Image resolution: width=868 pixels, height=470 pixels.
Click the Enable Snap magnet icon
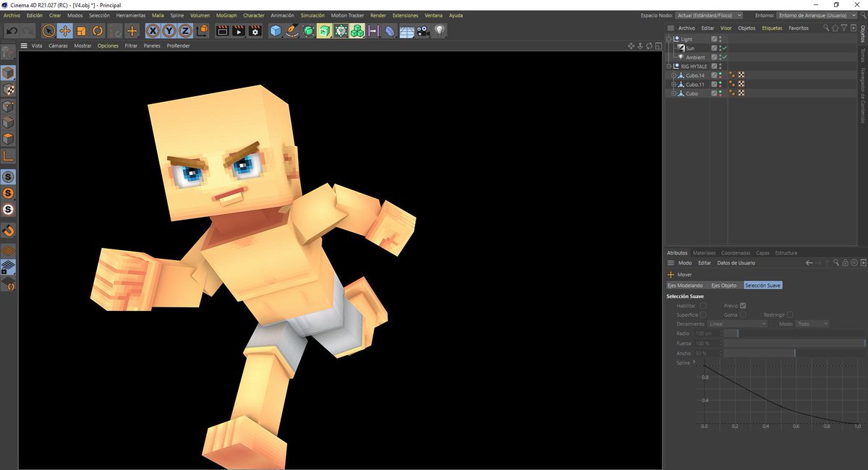pos(8,231)
